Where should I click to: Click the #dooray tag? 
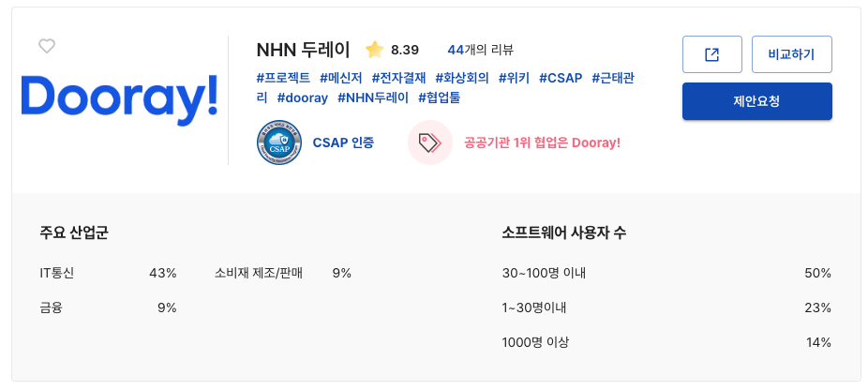tap(302, 97)
